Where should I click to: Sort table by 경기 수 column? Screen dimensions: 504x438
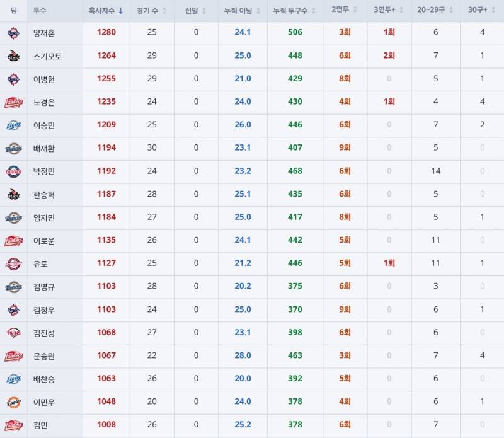pos(151,11)
